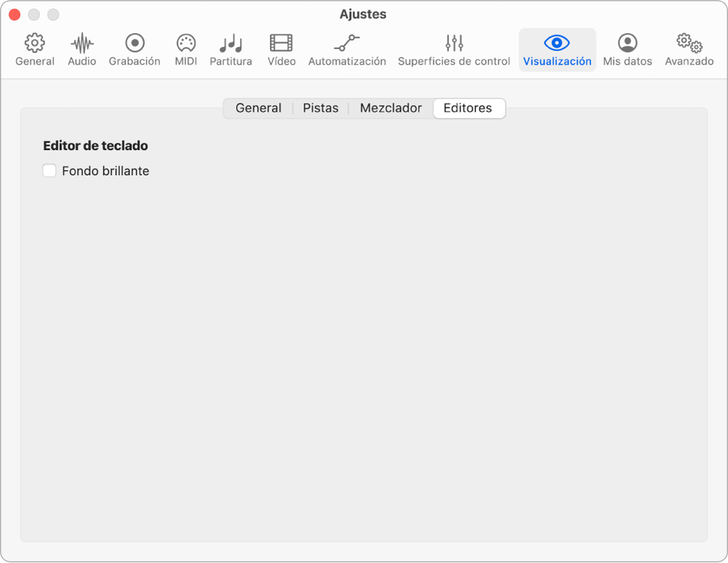Click the MIDI connector icon
This screenshot has width=728, height=563.
pyautogui.click(x=186, y=44)
